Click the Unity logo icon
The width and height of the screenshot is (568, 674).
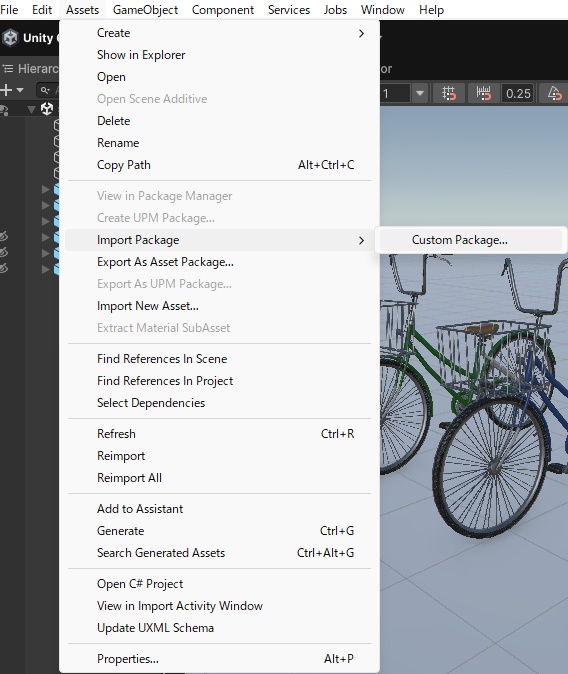coord(10,38)
